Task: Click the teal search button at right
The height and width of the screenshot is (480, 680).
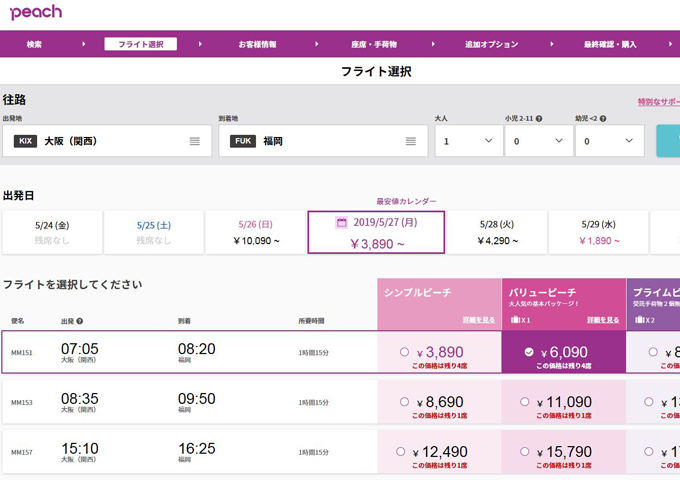Action: coord(668,141)
